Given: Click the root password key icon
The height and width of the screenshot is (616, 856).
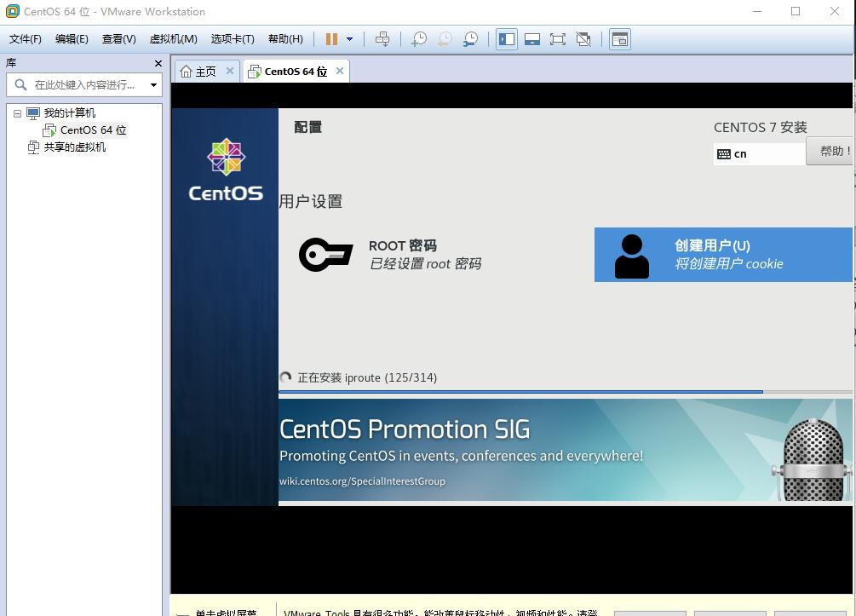Looking at the screenshot, I should 325,255.
